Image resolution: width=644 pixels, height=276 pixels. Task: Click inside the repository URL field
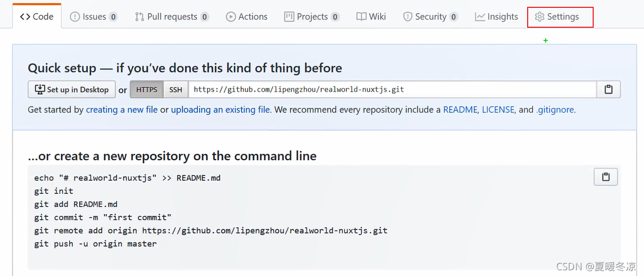click(392, 90)
